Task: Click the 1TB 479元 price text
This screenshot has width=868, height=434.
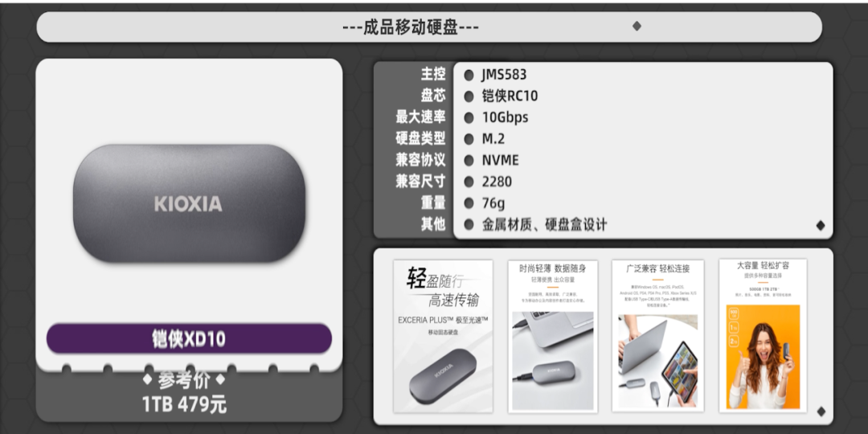Action: point(184,404)
